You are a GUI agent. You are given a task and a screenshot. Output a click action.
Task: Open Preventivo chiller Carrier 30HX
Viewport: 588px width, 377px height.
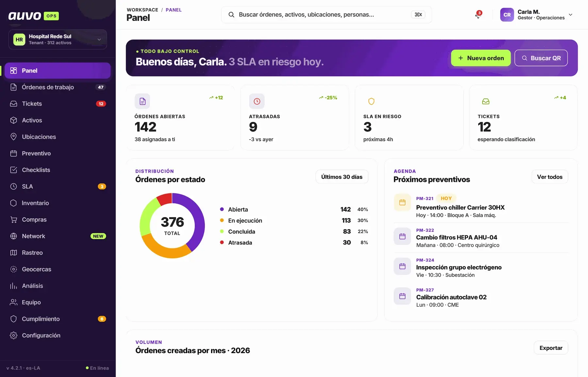pyautogui.click(x=460, y=208)
